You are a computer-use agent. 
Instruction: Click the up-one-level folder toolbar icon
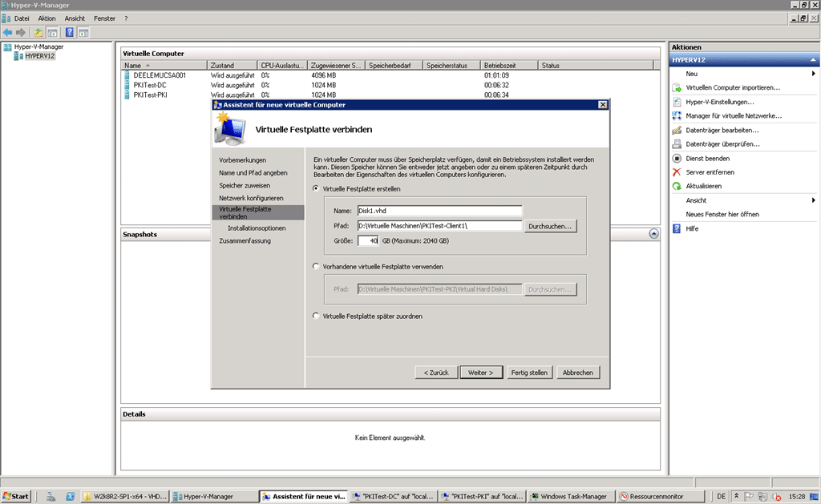[38, 32]
